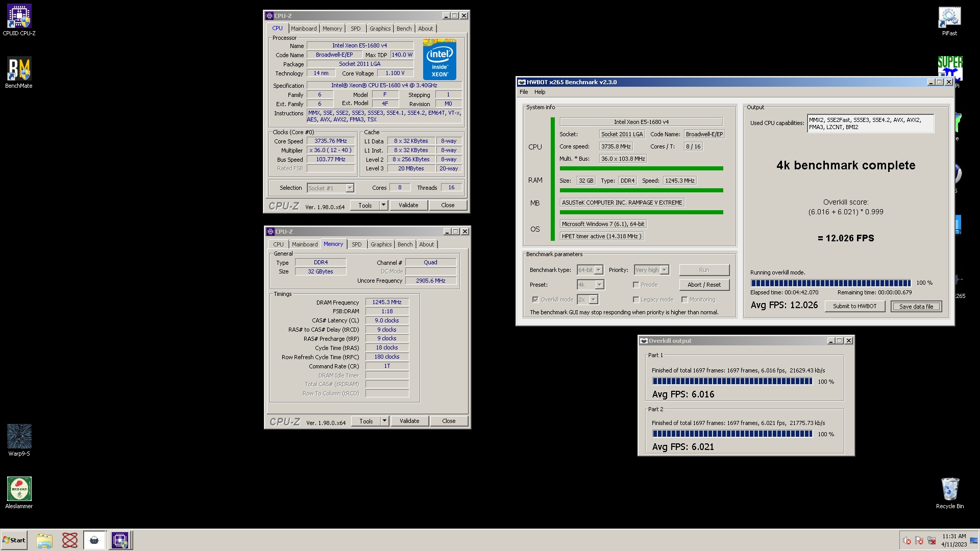Click the Used CPU capabilities text box
The image size is (980, 551).
coord(870,123)
